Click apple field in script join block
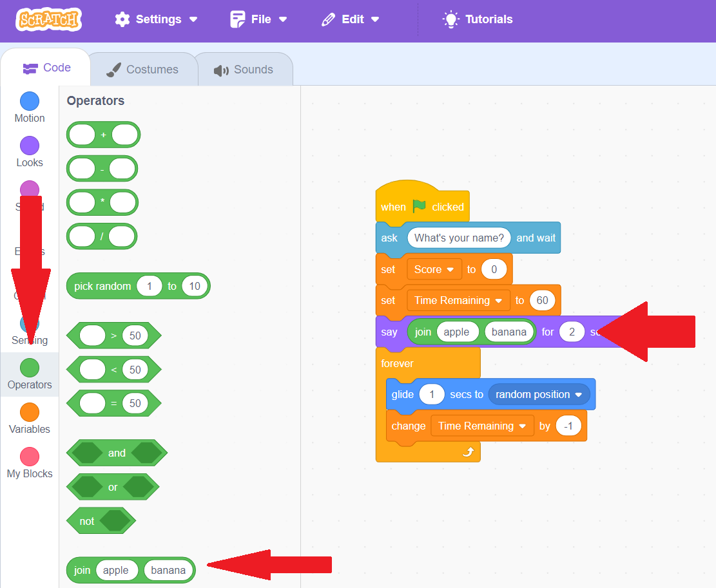716x588 pixels. click(457, 332)
